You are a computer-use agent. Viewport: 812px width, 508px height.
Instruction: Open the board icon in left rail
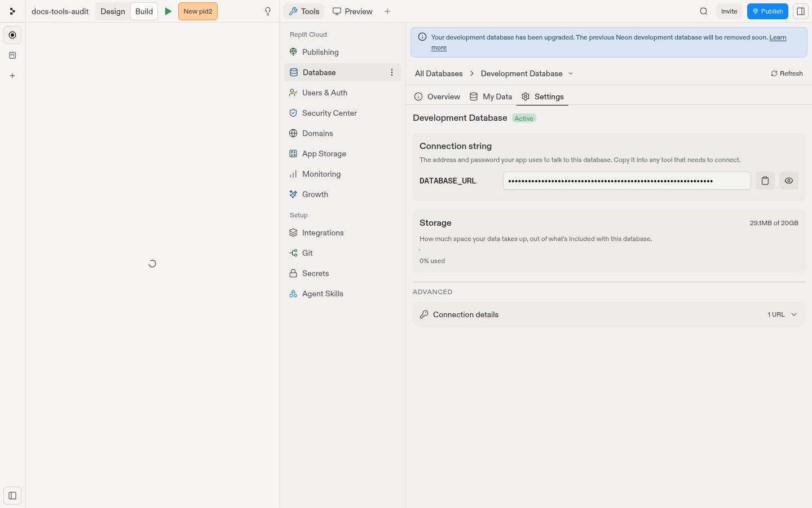(x=12, y=55)
